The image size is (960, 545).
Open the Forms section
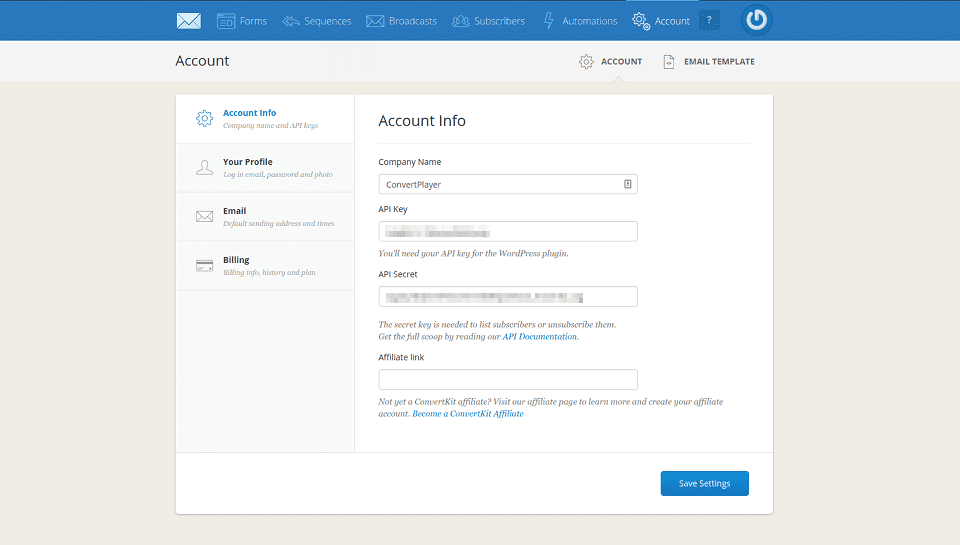tap(242, 21)
